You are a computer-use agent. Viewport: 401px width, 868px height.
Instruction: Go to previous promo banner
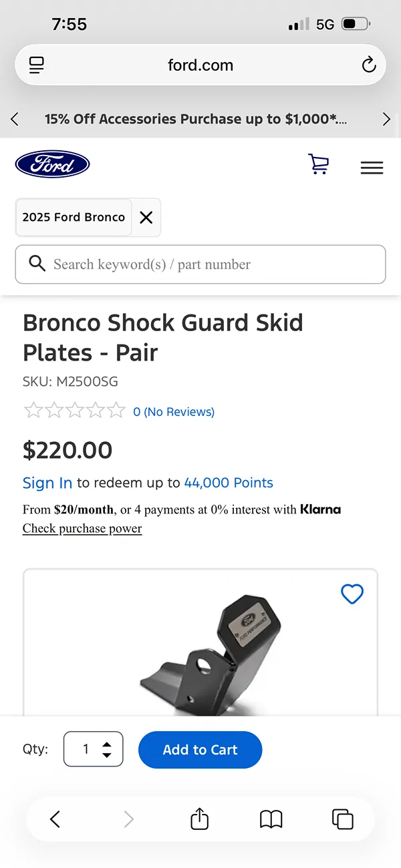point(14,119)
